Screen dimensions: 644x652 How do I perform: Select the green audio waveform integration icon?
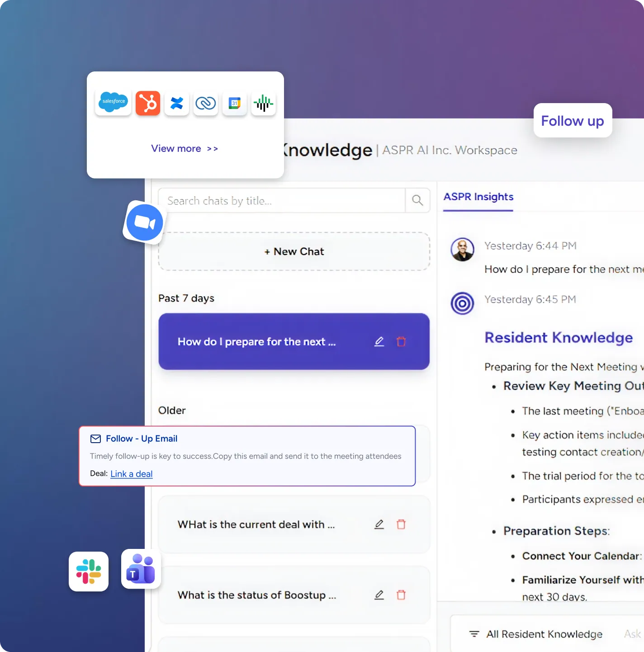click(x=264, y=103)
